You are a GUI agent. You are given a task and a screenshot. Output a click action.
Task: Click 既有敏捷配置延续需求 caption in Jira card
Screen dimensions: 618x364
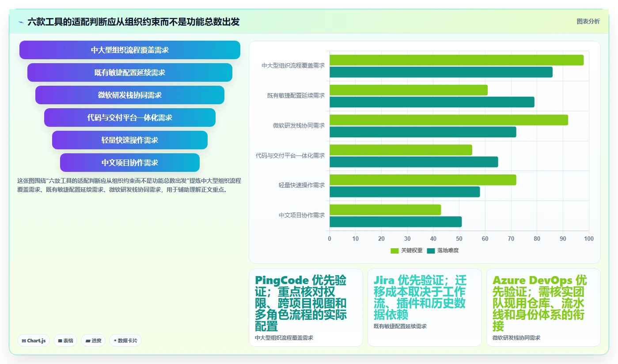point(400,326)
